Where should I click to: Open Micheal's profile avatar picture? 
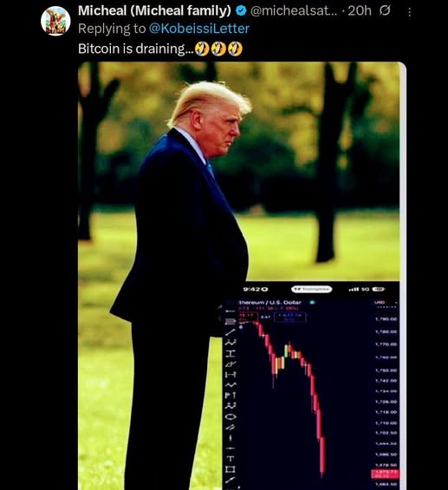click(55, 21)
